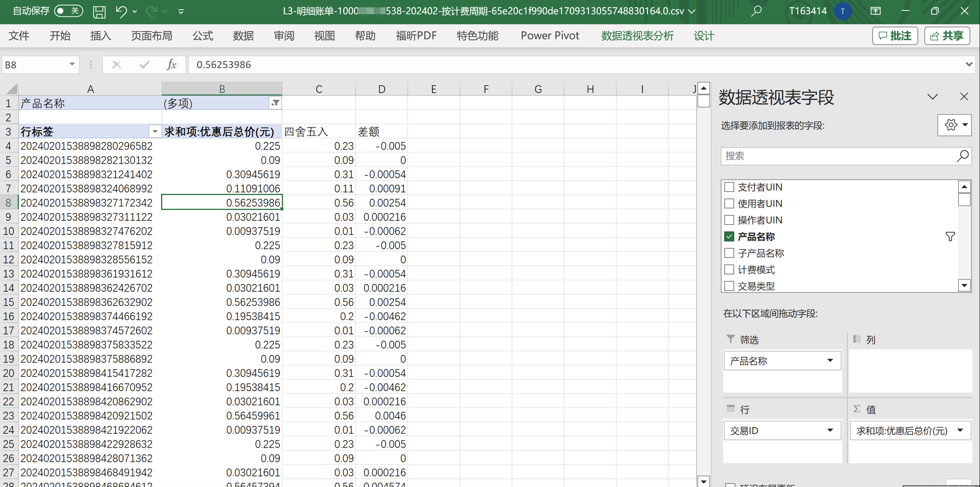Click the field list scroll down arrow
980x487 pixels.
coord(964,286)
